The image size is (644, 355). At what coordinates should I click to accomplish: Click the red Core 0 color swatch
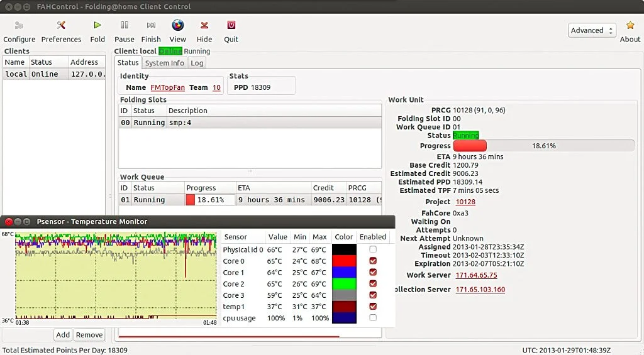[344, 261]
